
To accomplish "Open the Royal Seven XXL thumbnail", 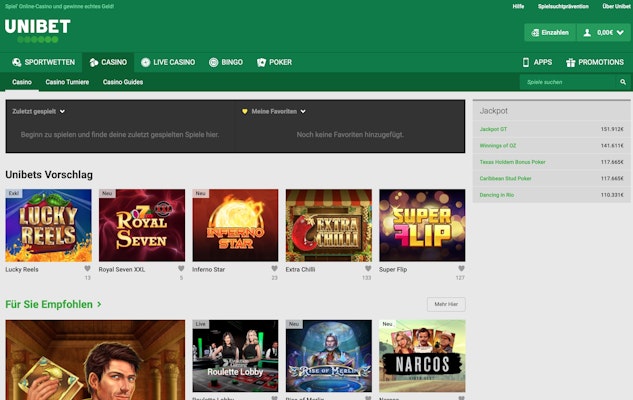I will [x=142, y=225].
